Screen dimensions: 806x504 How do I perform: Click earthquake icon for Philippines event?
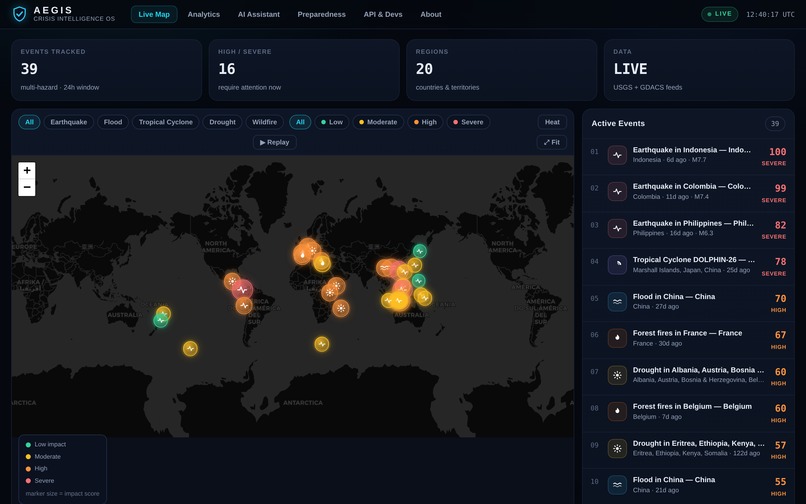tap(617, 228)
